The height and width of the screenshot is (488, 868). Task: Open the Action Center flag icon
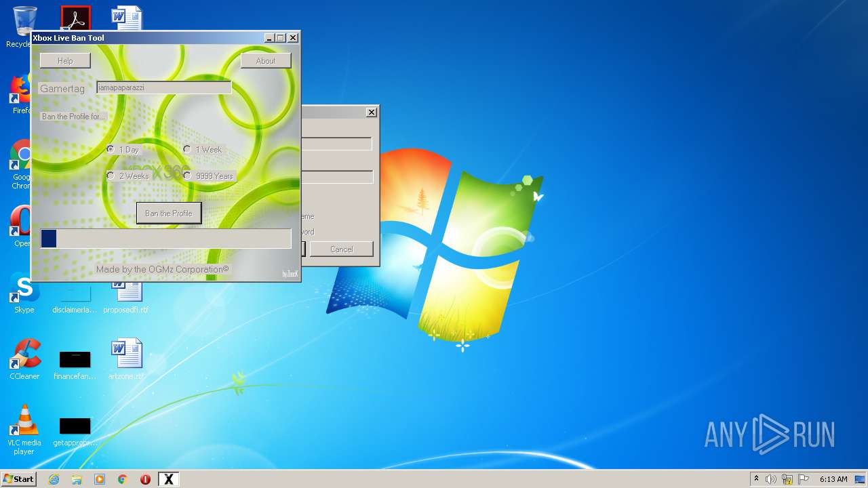pos(804,479)
